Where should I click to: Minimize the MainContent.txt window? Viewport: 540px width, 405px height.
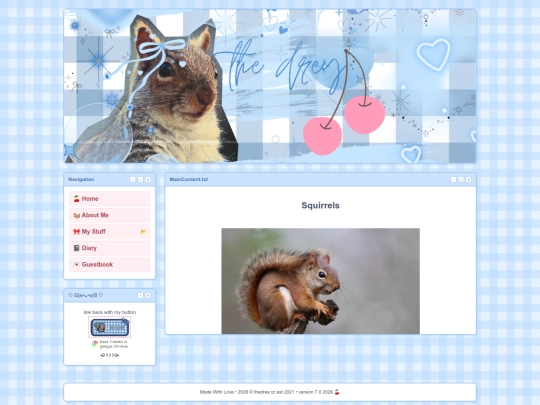[454, 179]
